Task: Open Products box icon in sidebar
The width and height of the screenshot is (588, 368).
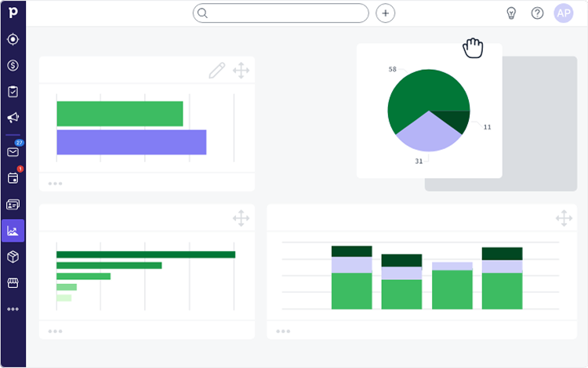Action: tap(13, 257)
